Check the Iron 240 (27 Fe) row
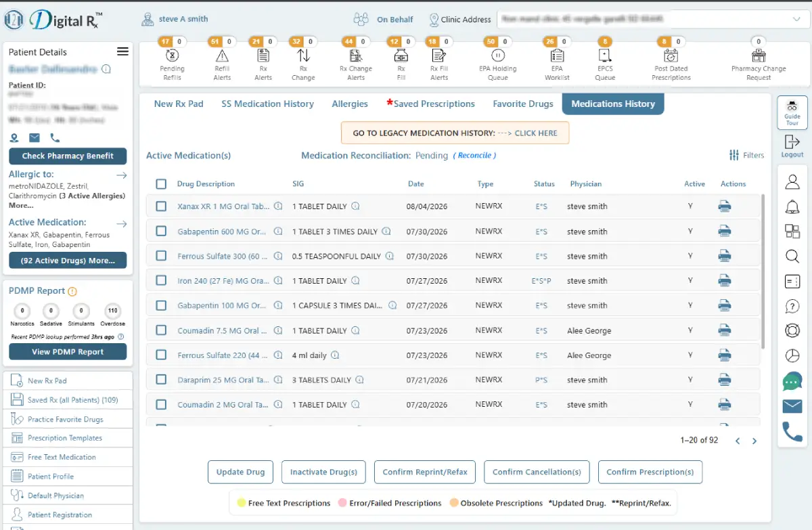This screenshot has width=812, height=530. pyautogui.click(x=161, y=281)
